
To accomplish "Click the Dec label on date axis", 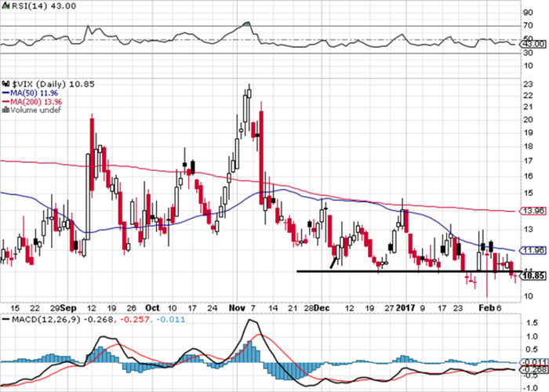I will pyautogui.click(x=322, y=308).
